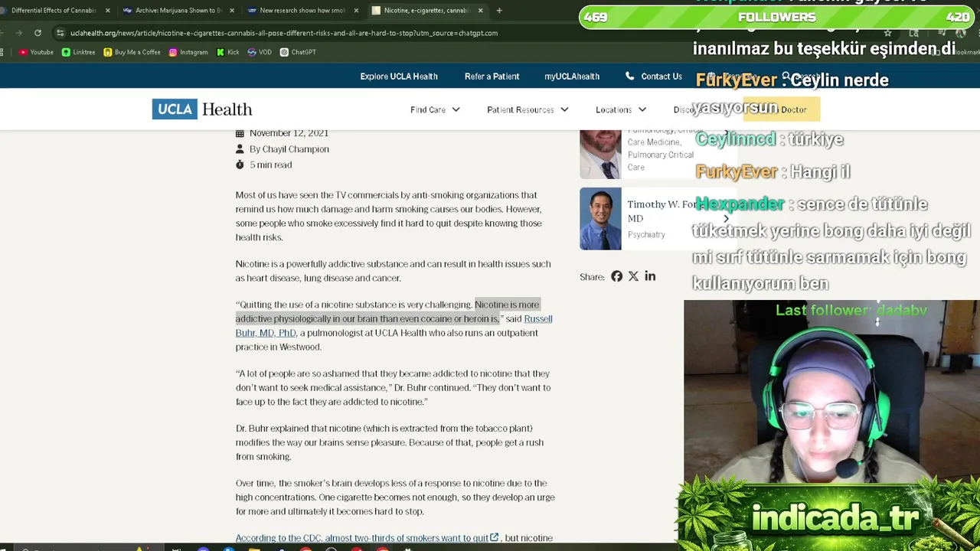The image size is (980, 551).
Task: Click the Pulmonary Critical Care doctor photo
Action: coord(600,154)
